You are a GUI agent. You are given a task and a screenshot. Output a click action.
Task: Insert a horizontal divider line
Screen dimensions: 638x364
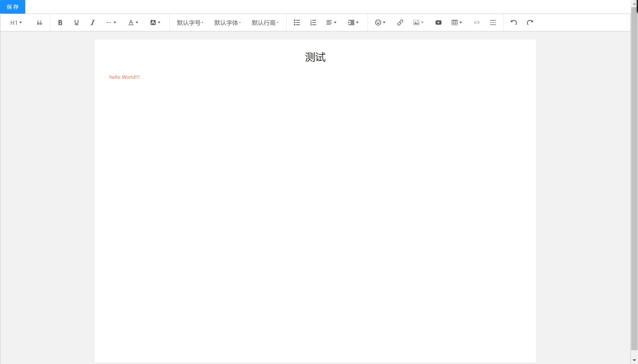click(493, 23)
